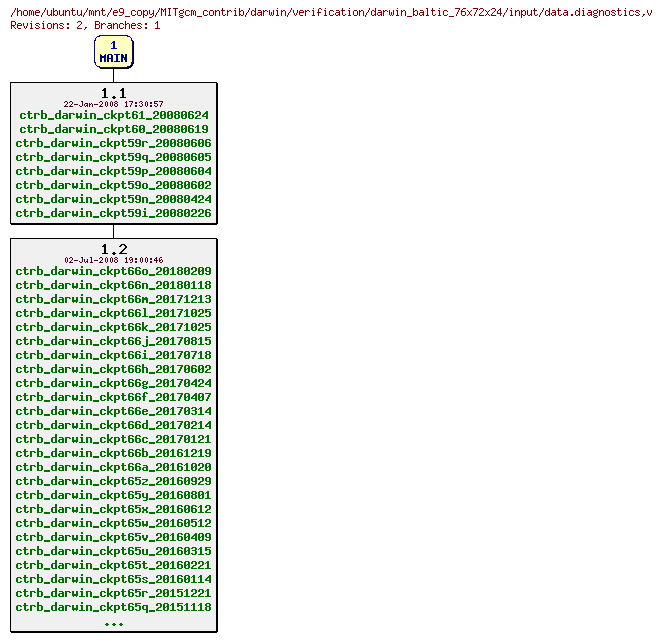Select tag ctrb_darwin_ckpt66f_20170407
662x641 pixels.
(x=114, y=397)
